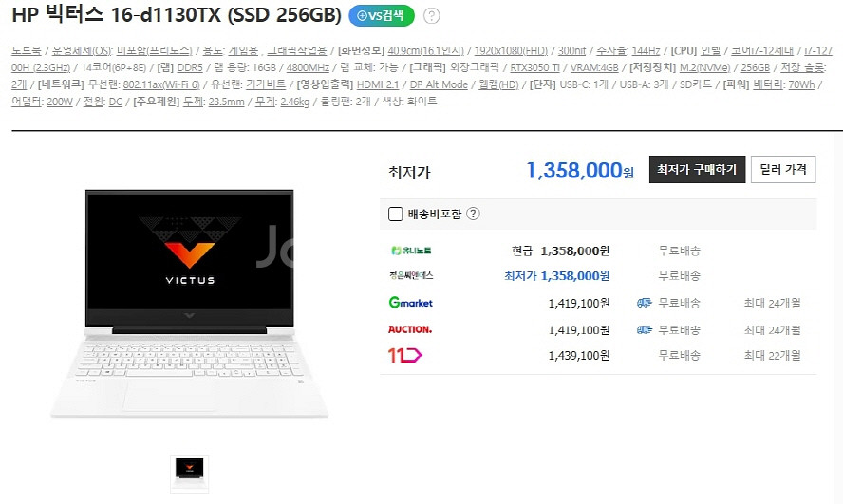Click the RTX3050 Ti spec link
Image resolution: width=843 pixels, height=504 pixels.
tap(534, 67)
